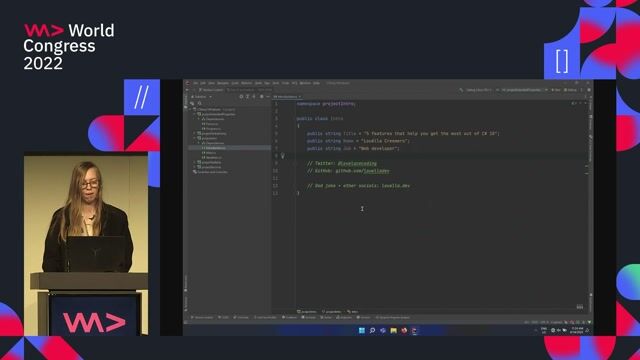The image size is (640, 360).
Task: Open the Dynamic Program Analysis tool window
Action: tap(393, 318)
